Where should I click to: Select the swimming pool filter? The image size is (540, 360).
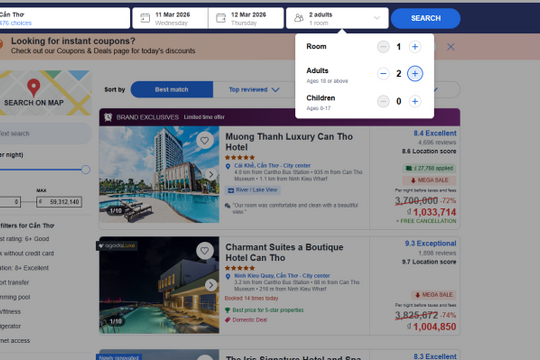[x=15, y=297]
